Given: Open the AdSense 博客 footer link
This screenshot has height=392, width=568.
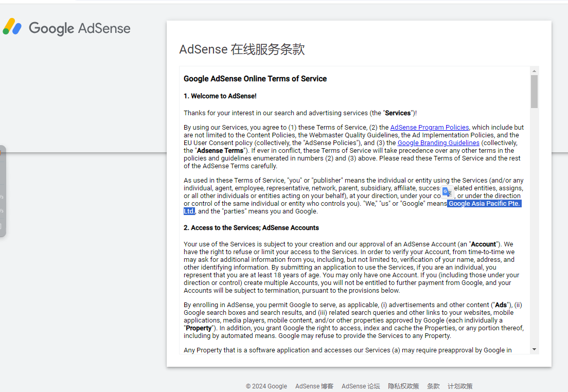Looking at the screenshot, I should [314, 386].
